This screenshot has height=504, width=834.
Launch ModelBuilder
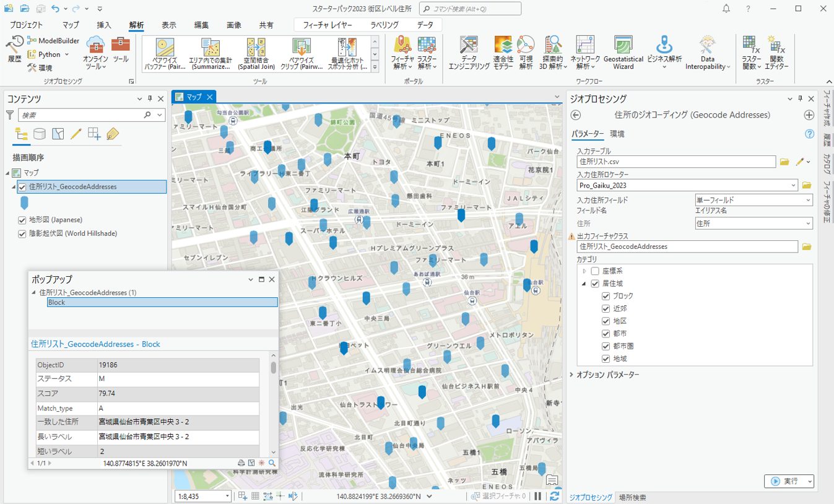tap(53, 41)
